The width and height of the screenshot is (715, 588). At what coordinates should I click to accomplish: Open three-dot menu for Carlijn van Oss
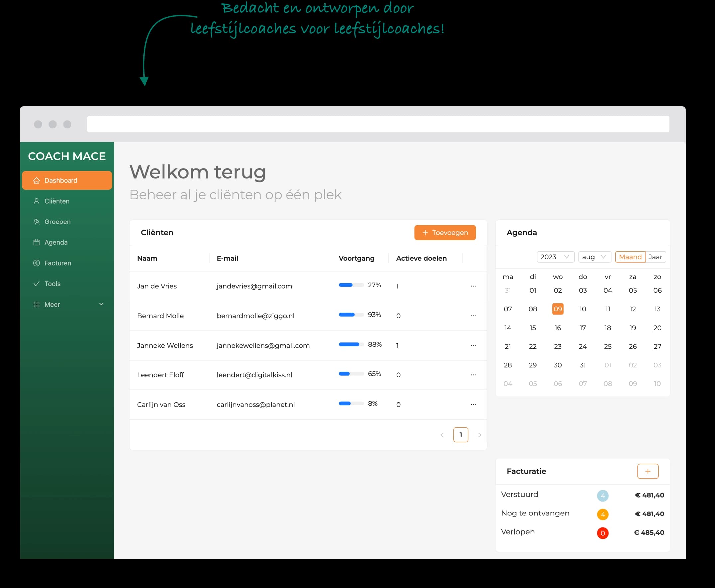[473, 405]
